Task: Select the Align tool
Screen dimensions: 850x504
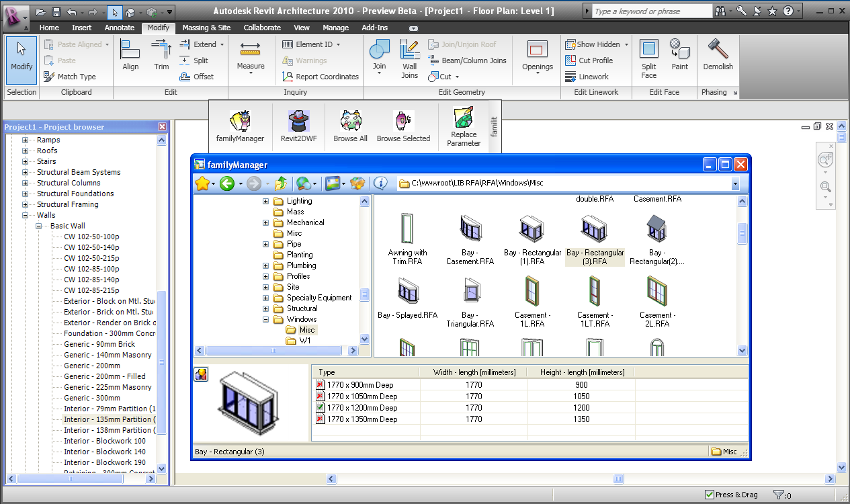Action: (x=130, y=55)
